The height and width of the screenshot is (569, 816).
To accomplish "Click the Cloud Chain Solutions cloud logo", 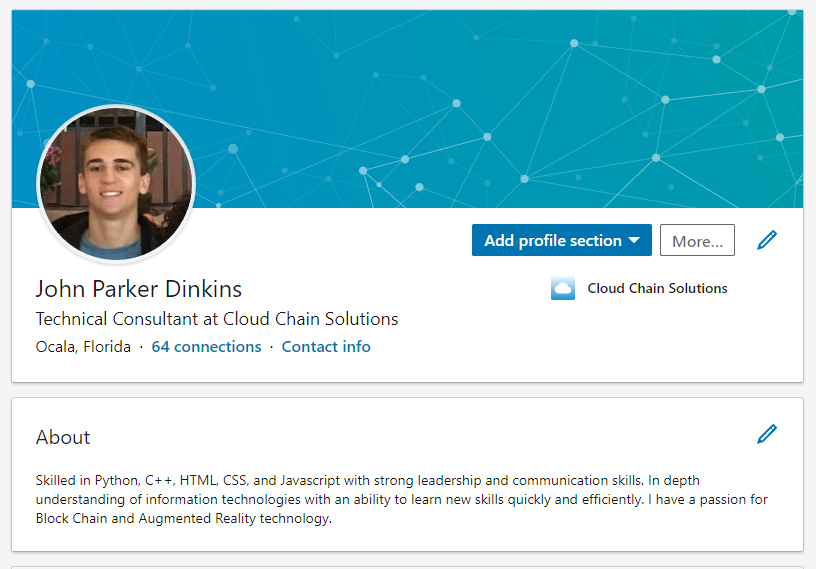I will (x=563, y=289).
